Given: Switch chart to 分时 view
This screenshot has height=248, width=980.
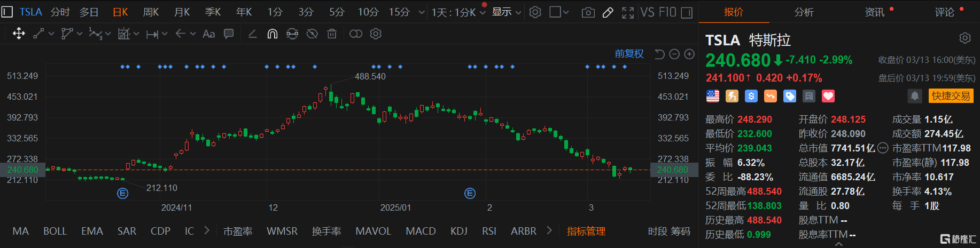Looking at the screenshot, I should (60, 12).
